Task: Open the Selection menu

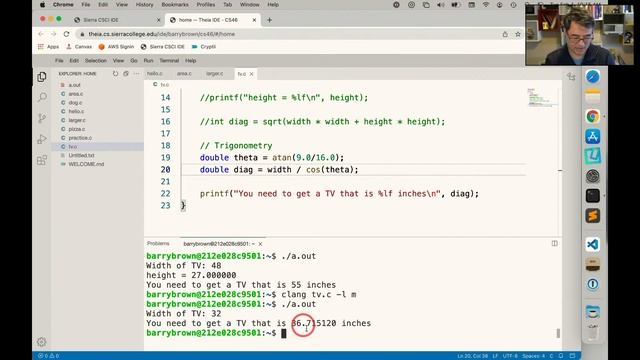Action: coord(96,60)
